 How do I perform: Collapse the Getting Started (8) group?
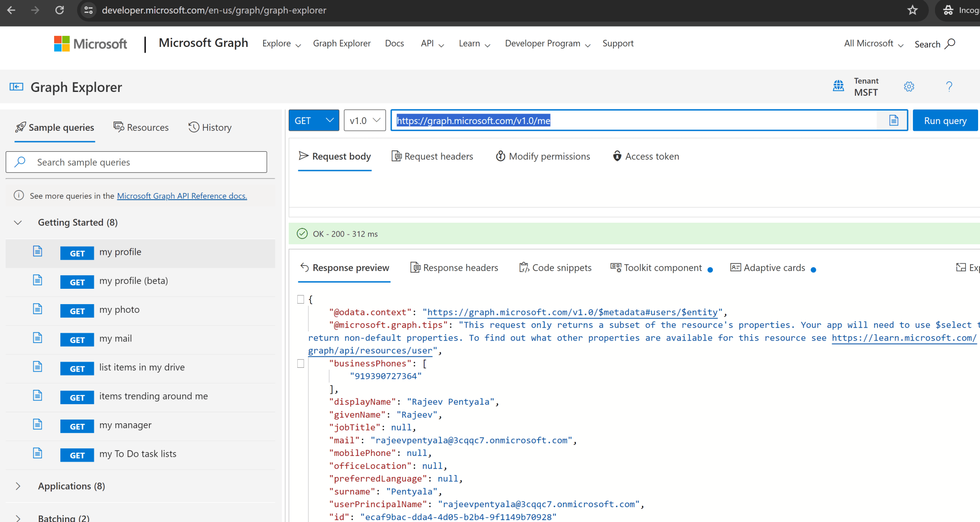[18, 223]
